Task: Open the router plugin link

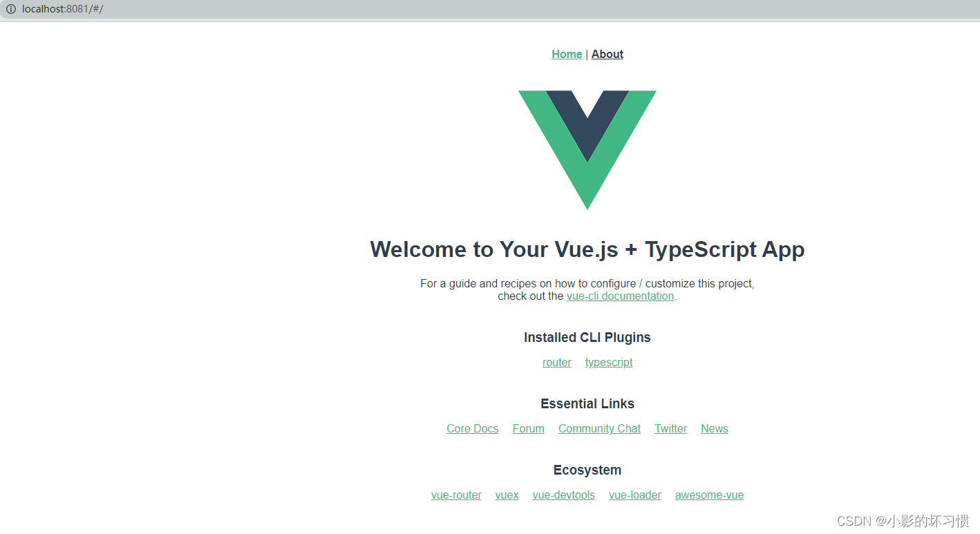Action: coord(556,362)
